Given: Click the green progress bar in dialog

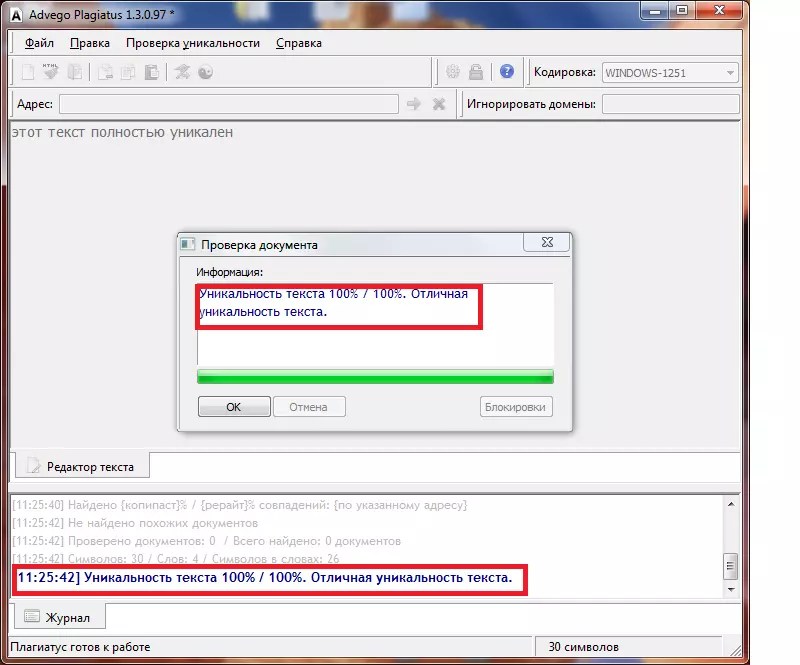Looking at the screenshot, I should click(375, 377).
